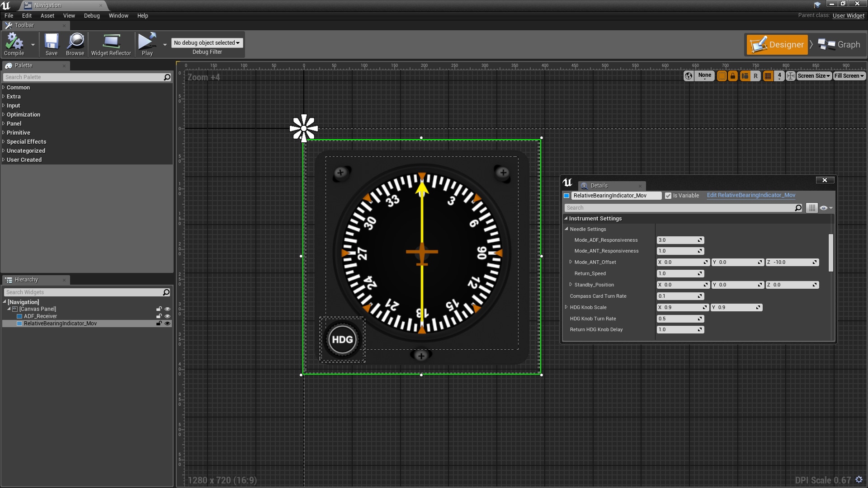Image resolution: width=868 pixels, height=488 pixels.
Task: Expand the Optimization palette category
Action: pos(4,115)
